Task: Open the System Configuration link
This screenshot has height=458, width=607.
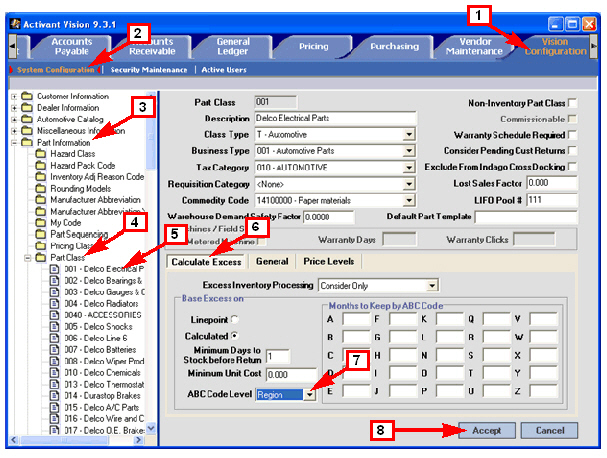Action: 55,70
